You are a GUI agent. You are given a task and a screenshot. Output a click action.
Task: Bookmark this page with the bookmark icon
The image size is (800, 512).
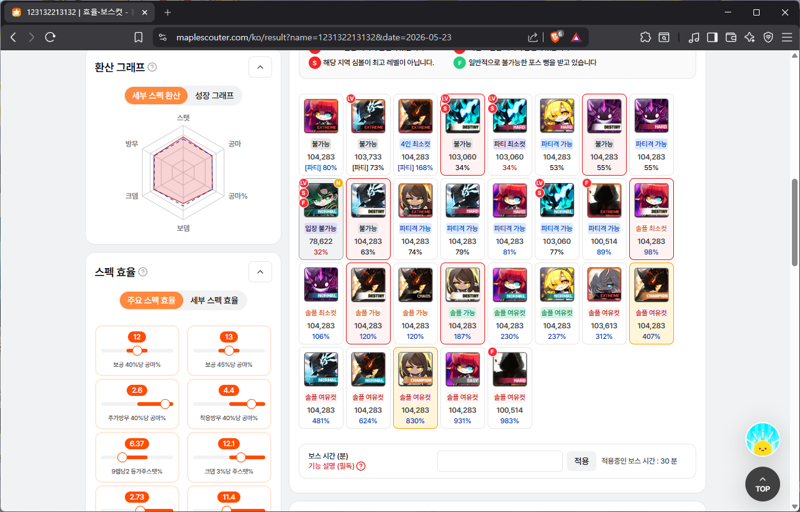(138, 37)
